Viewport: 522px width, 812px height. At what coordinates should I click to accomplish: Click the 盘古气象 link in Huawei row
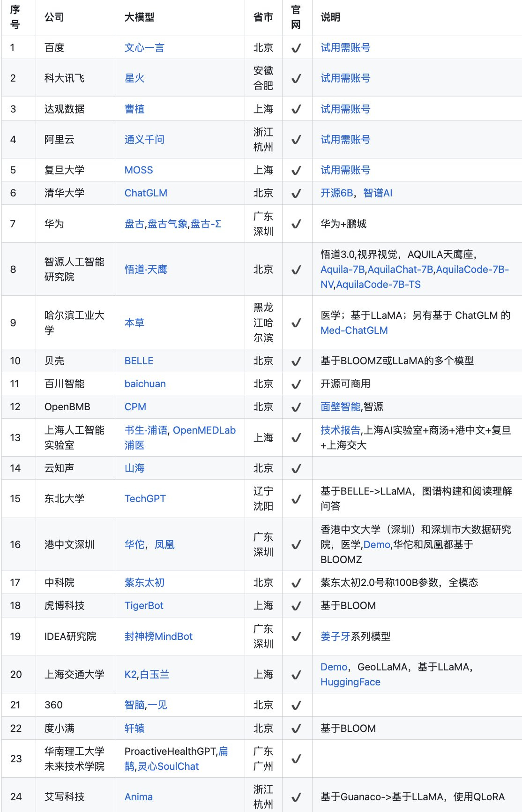pos(168,224)
